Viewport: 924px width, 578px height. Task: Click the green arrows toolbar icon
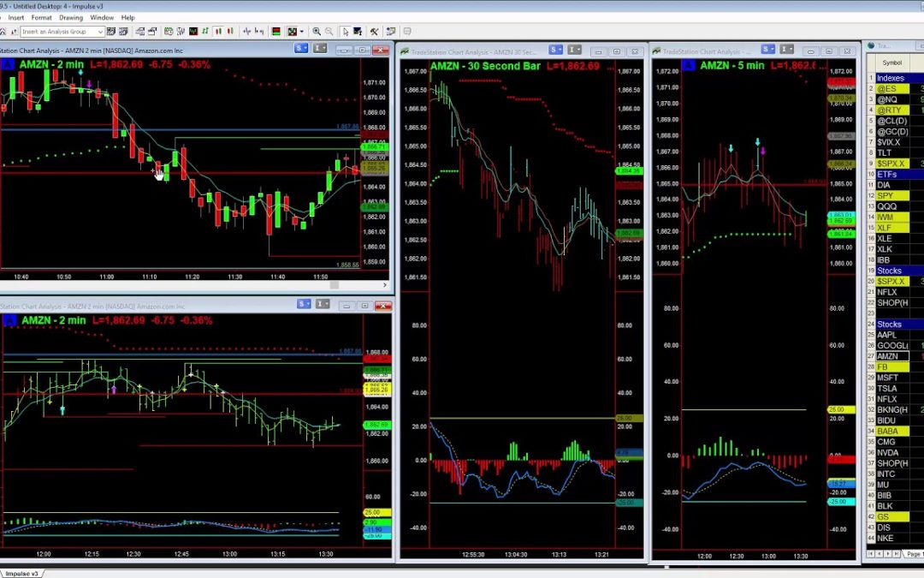click(x=205, y=32)
